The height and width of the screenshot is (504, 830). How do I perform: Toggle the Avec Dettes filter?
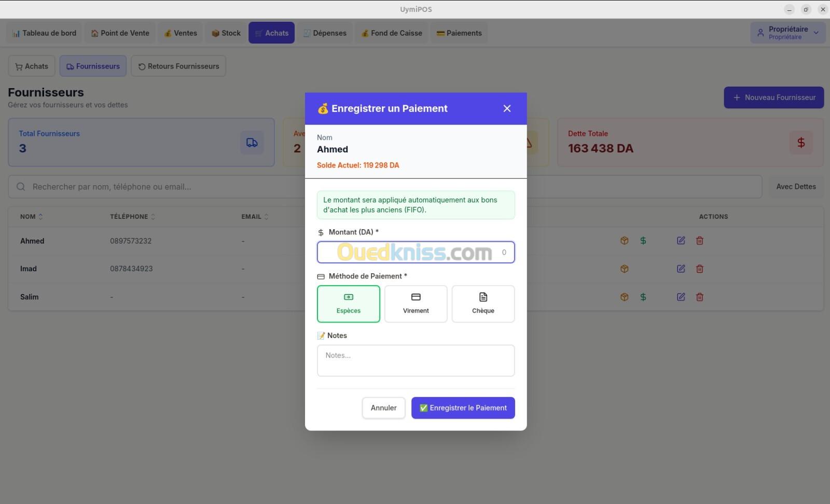pyautogui.click(x=796, y=187)
